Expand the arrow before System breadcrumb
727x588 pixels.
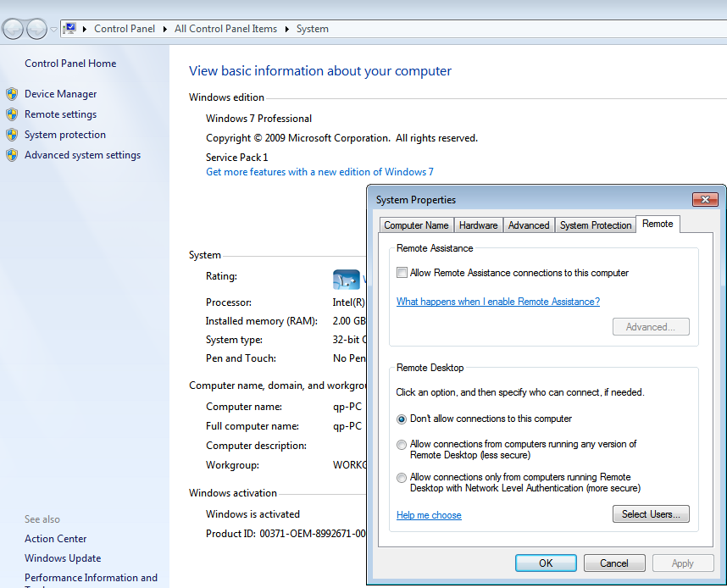pyautogui.click(x=287, y=29)
